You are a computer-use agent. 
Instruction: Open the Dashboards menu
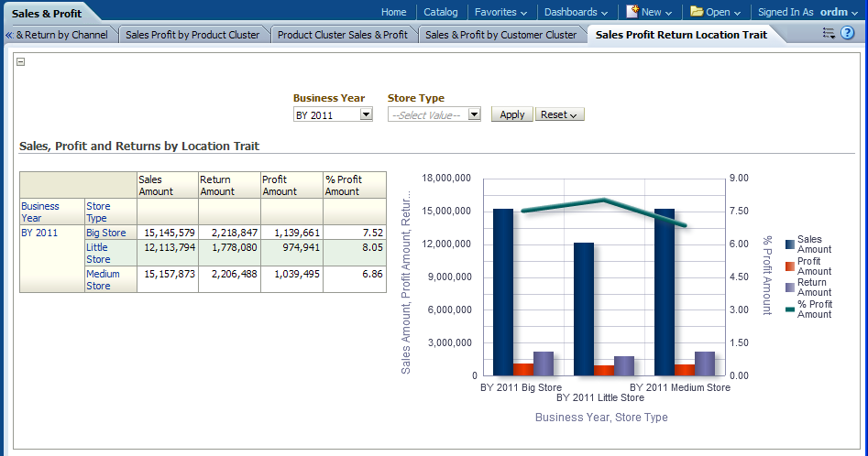[x=576, y=12]
